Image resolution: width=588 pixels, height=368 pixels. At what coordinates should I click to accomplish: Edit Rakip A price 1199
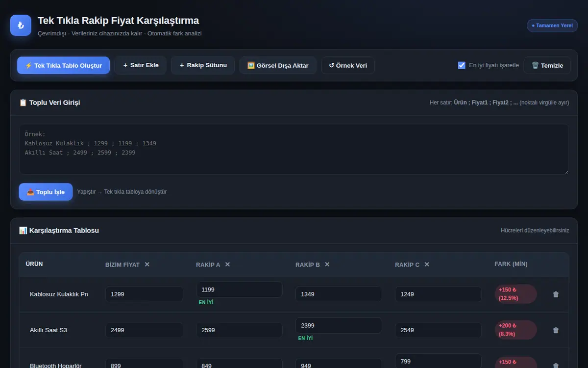point(239,289)
